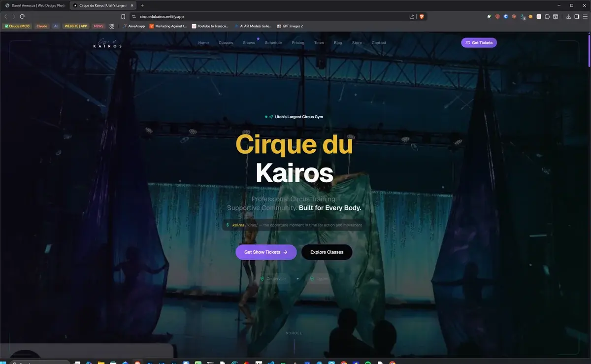Viewport: 591px width, 364px height.
Task: Toggle the browser sidebar panel icon
Action: point(577,16)
